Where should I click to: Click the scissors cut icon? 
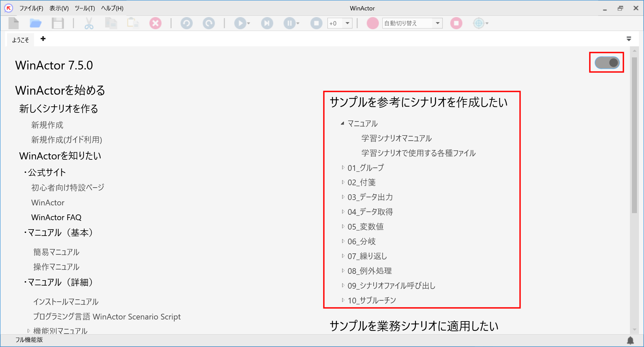(89, 23)
